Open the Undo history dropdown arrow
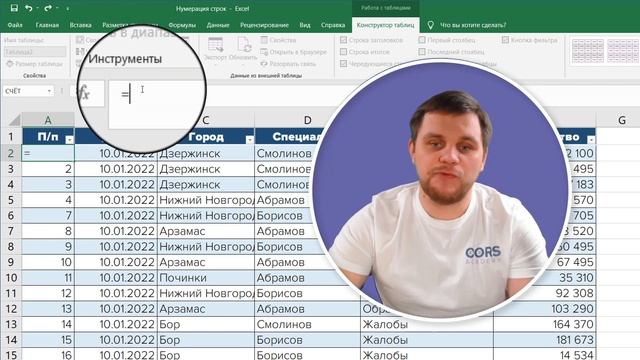 37,8
